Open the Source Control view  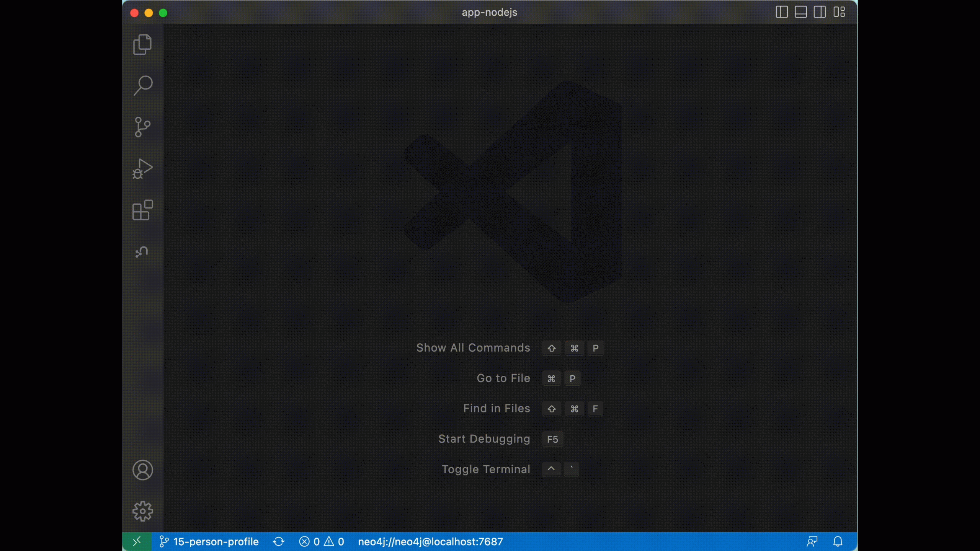pos(142,127)
